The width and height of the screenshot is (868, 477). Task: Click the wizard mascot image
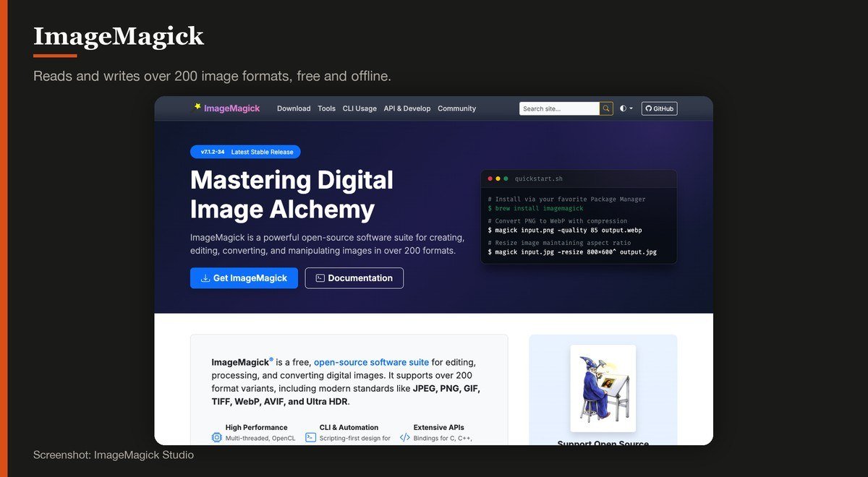point(603,388)
